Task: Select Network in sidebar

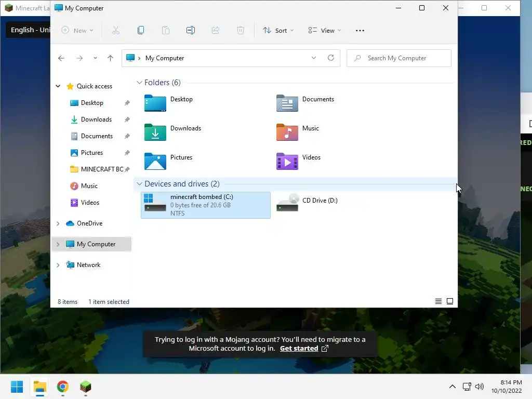Action: click(88, 265)
